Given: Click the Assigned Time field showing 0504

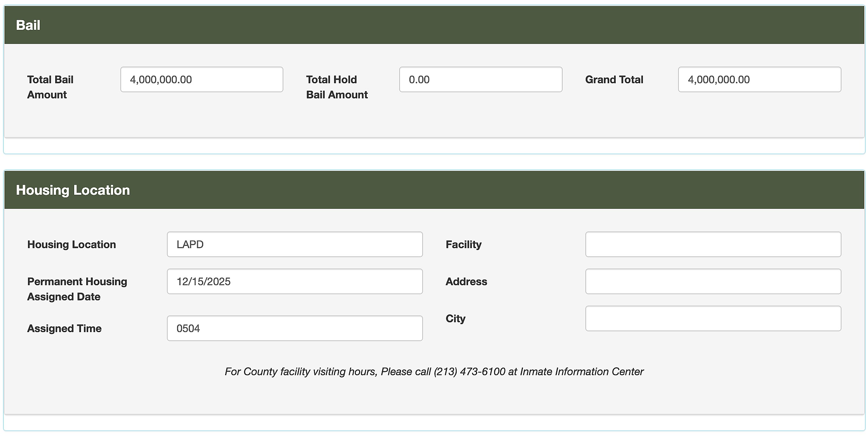Looking at the screenshot, I should pos(295,328).
